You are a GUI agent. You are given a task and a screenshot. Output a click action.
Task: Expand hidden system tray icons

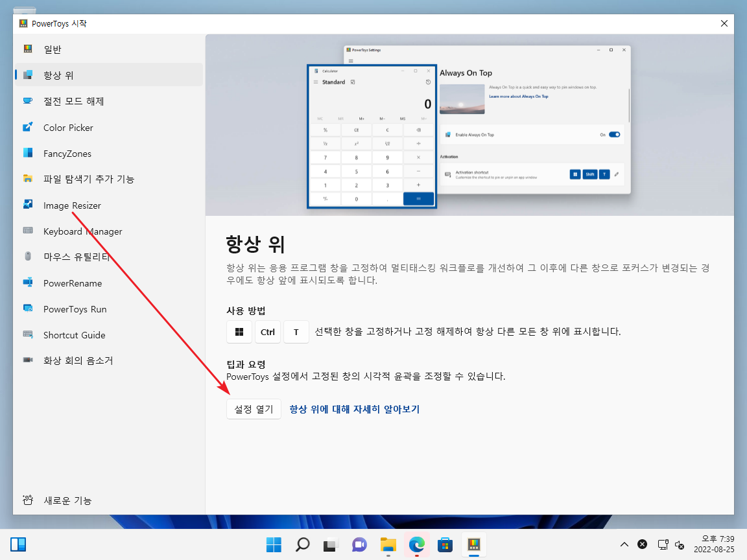coord(624,544)
